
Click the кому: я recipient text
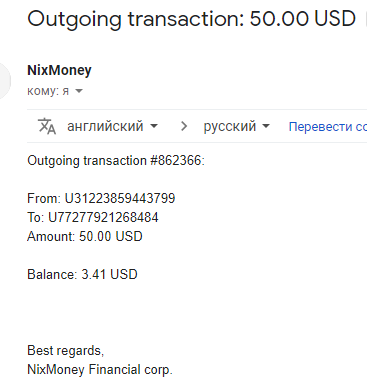pos(48,91)
